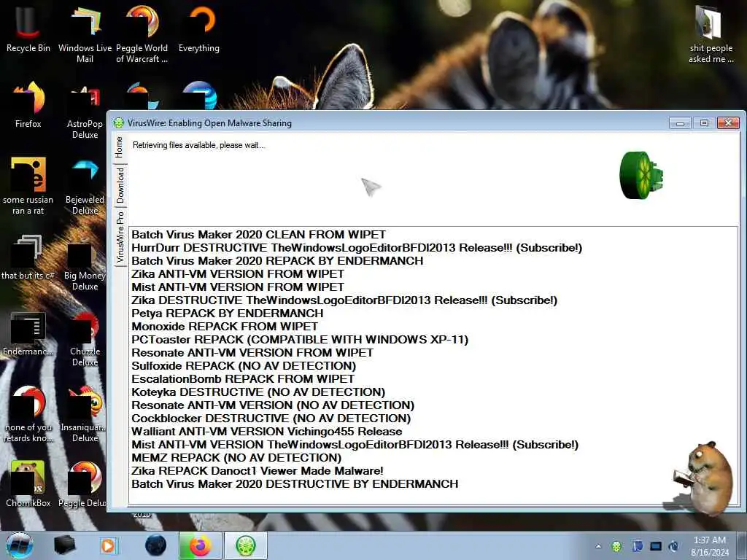The image size is (747, 560).
Task: Click the dark globe taskbar icon
Action: point(155,545)
